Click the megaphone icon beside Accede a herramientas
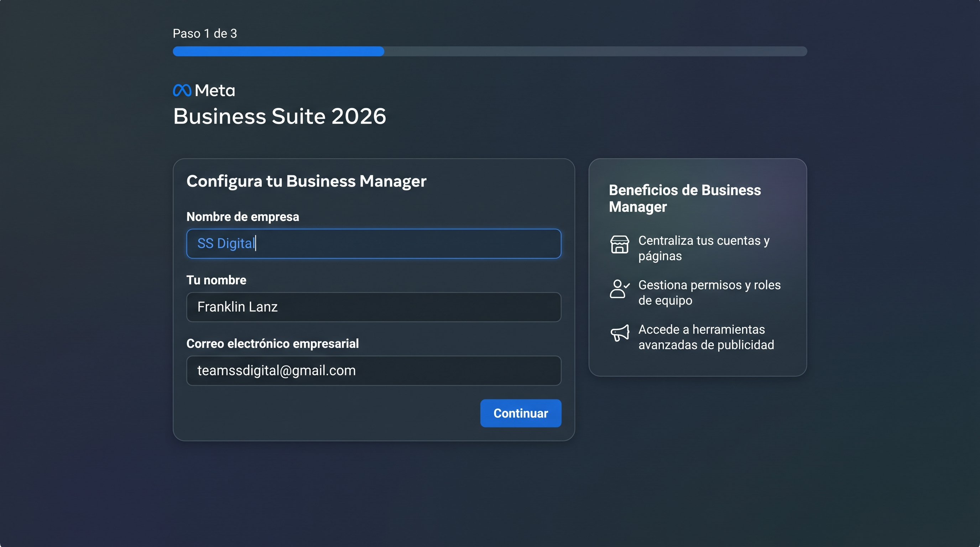Screen dimensions: 980x547 click(x=620, y=333)
